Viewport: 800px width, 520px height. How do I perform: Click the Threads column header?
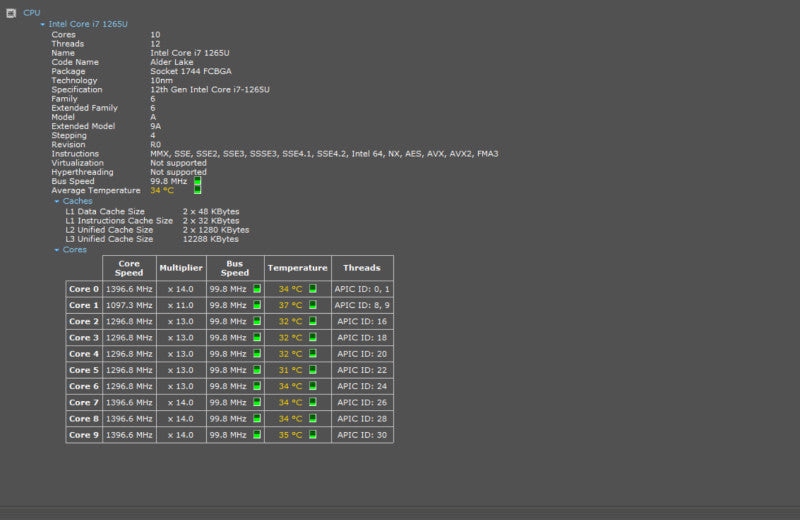tap(362, 268)
